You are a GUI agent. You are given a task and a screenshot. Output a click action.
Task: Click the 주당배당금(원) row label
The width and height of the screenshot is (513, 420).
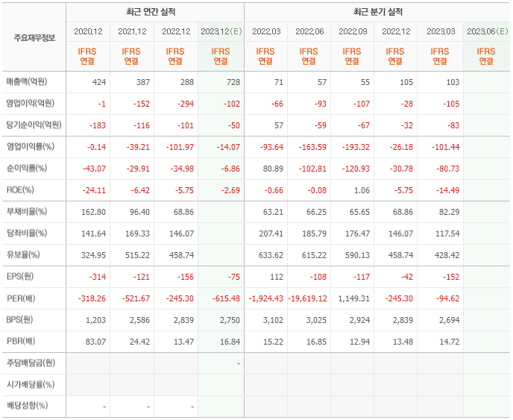point(31,363)
